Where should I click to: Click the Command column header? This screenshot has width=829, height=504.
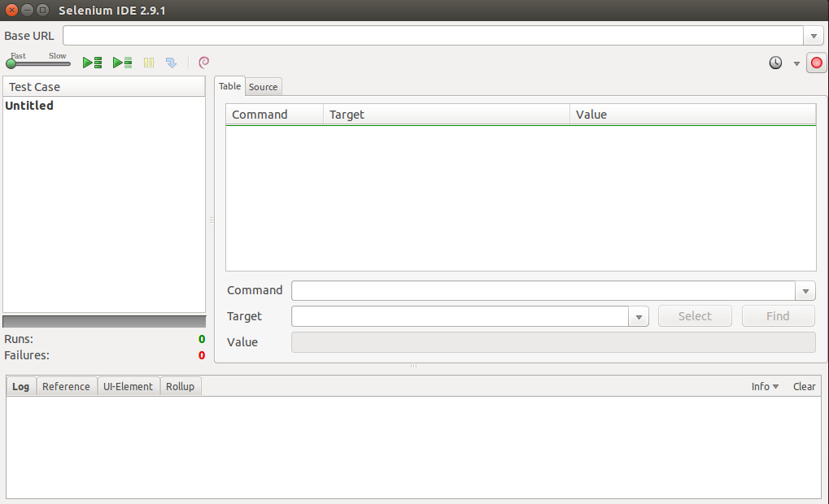point(274,115)
